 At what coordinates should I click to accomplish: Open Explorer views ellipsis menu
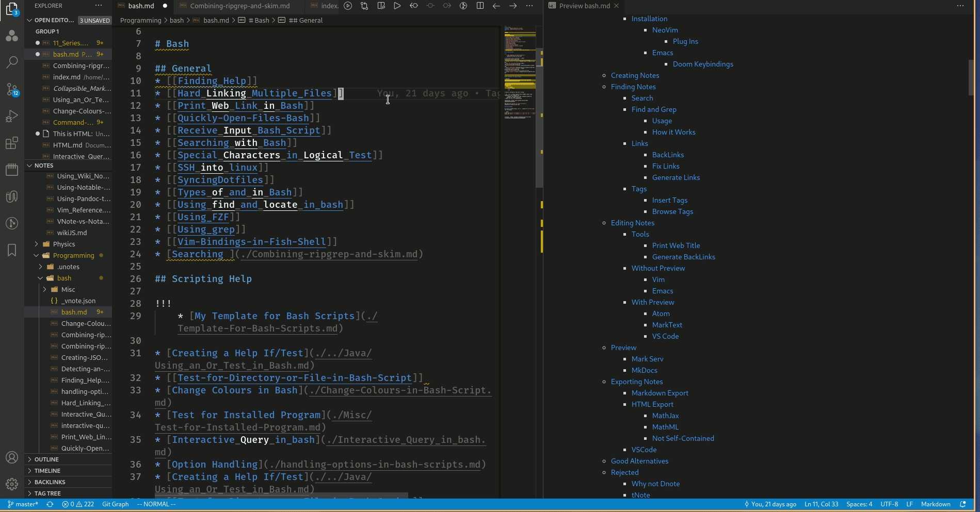point(99,6)
